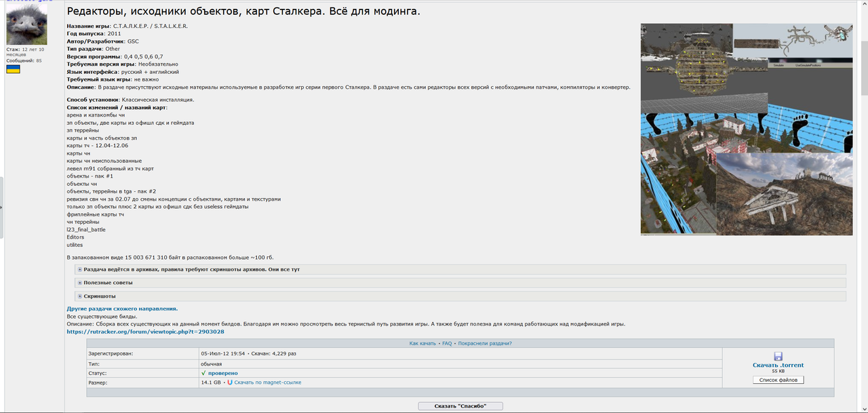
Task: Click "карты тч - 12.04-12.06" row
Action: [98, 146]
